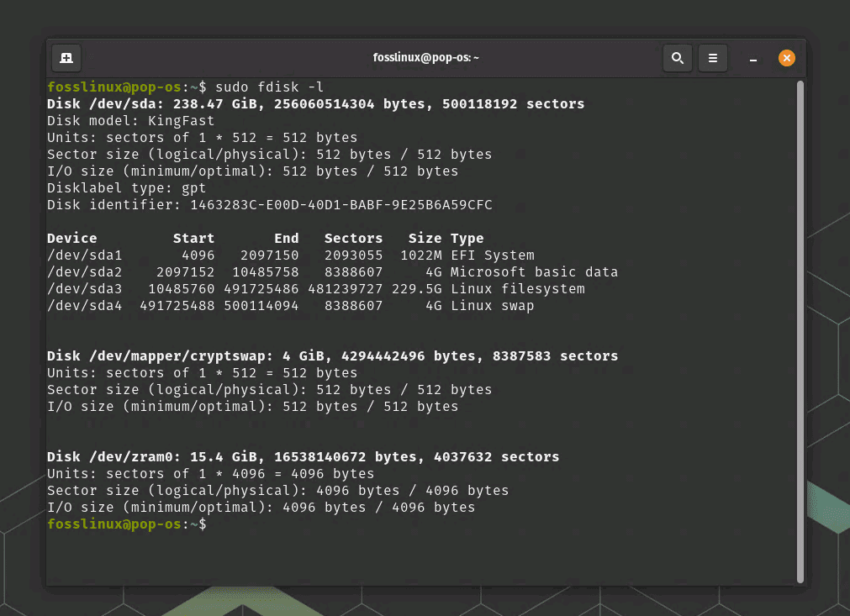Click the 1022M size value

(x=420, y=255)
